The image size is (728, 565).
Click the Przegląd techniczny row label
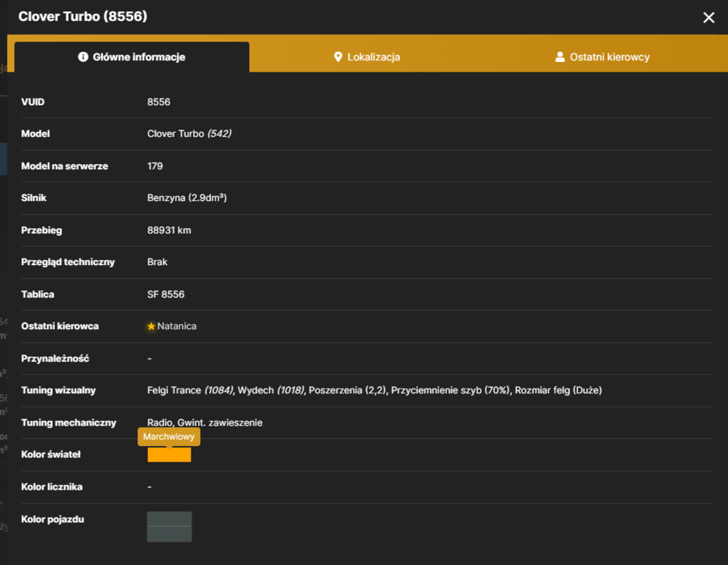point(68,262)
